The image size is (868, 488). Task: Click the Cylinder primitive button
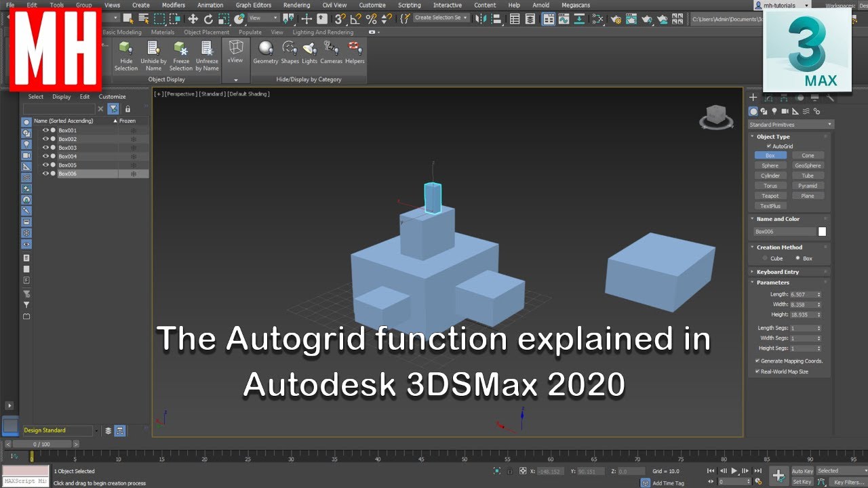(x=770, y=176)
